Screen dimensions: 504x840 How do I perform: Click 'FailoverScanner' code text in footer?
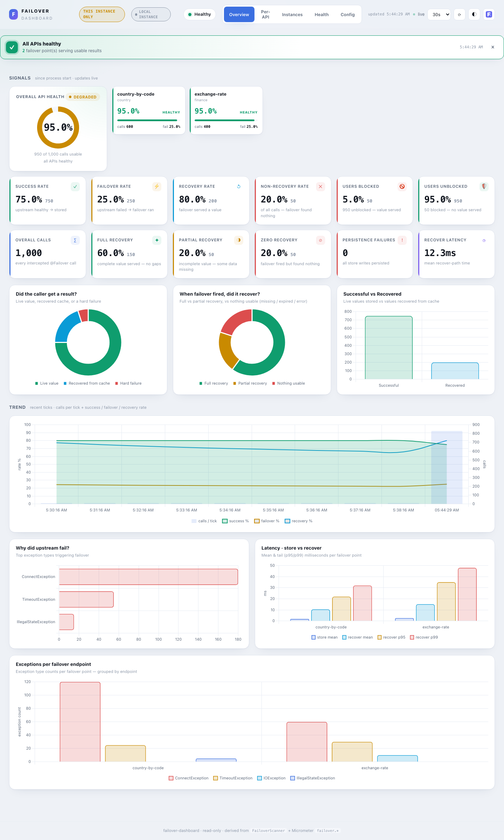[268, 831]
